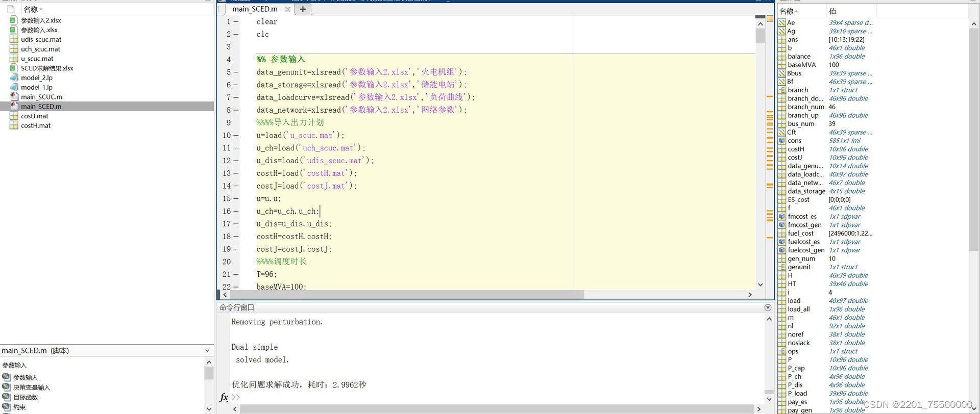Click the main_SCED.m script icon in file list
Image resolution: width=980 pixels, height=414 pixels.
[x=14, y=107]
